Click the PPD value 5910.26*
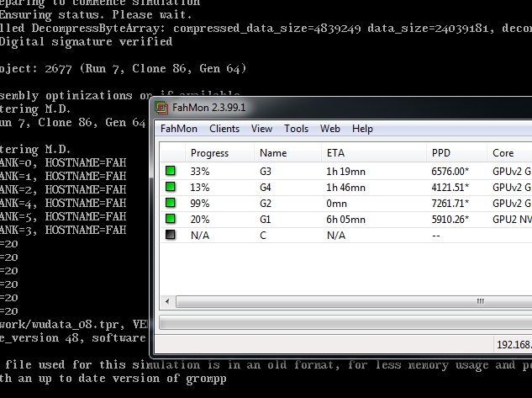 [x=450, y=220]
